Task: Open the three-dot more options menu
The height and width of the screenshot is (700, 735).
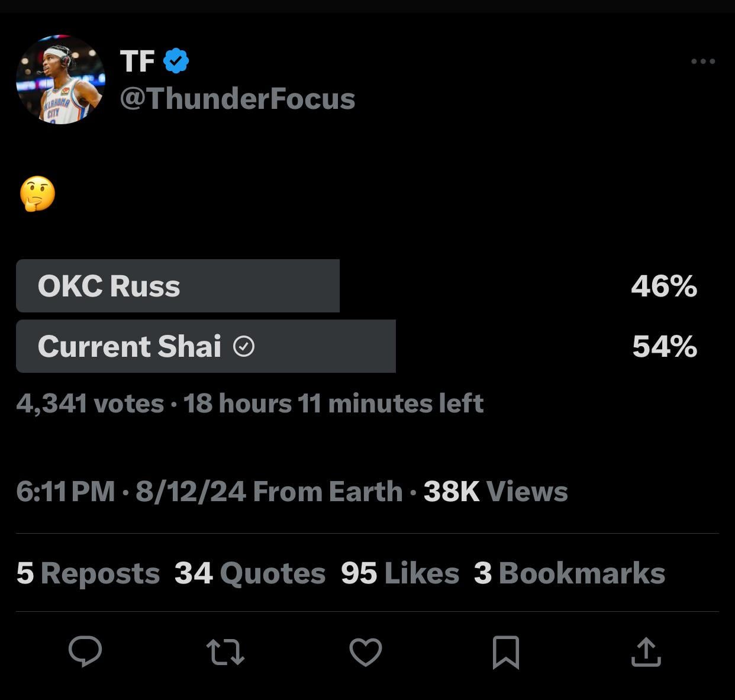Action: (x=703, y=62)
